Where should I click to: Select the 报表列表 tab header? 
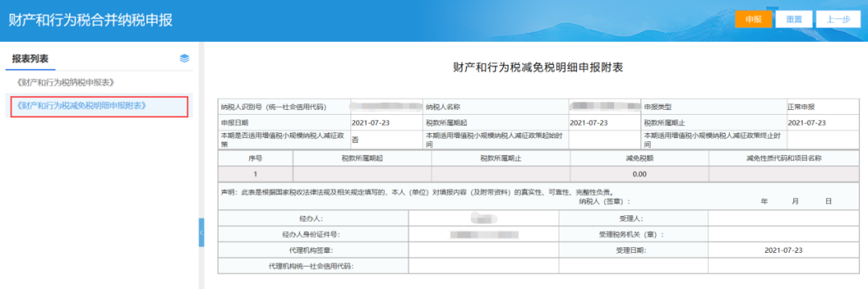(x=31, y=59)
